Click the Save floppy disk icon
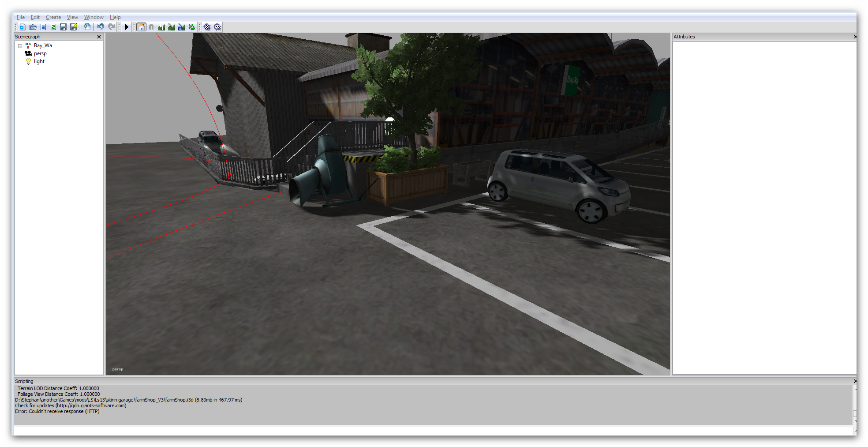The width and height of the screenshot is (868, 447). point(63,27)
